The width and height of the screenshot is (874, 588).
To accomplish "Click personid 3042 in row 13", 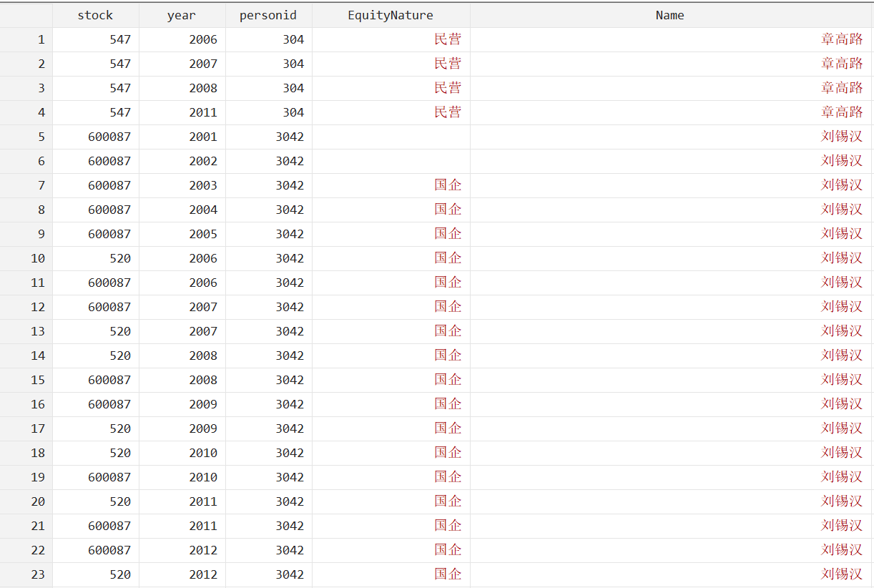I will click(290, 331).
